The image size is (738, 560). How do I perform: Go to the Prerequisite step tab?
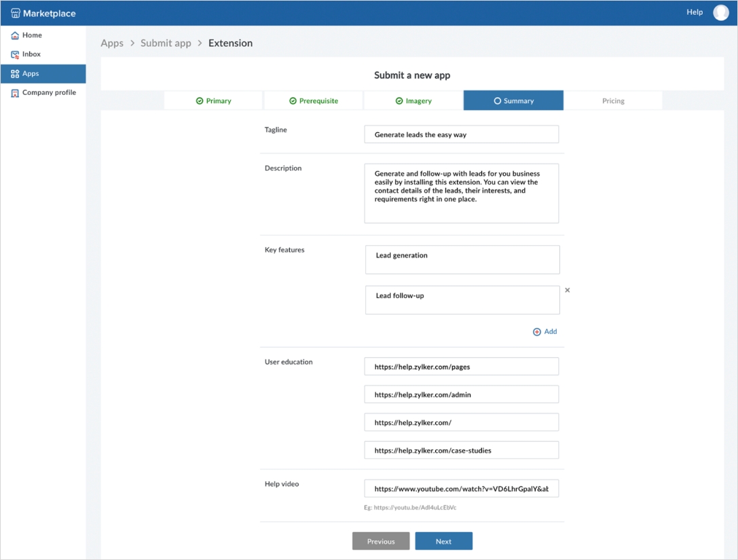pos(314,100)
